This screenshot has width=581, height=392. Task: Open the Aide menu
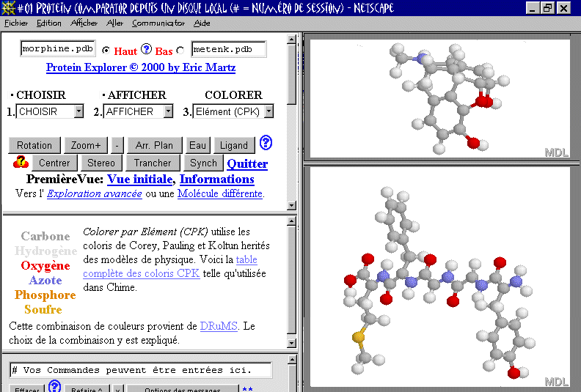pos(202,23)
